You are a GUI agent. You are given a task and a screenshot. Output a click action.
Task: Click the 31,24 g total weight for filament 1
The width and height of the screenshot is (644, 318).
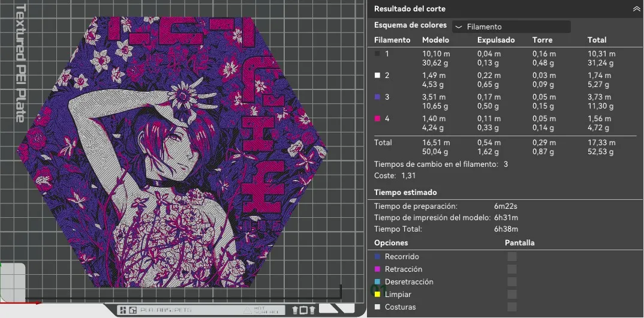pos(600,63)
